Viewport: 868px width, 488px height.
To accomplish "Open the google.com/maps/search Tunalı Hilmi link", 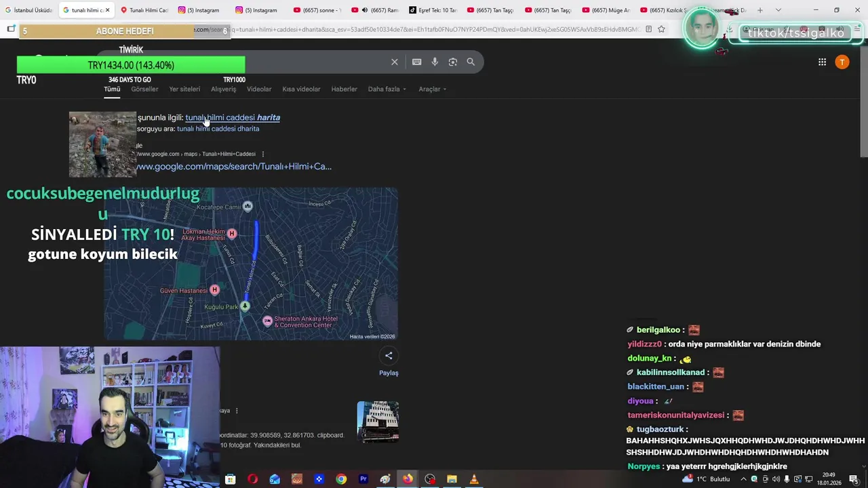I will click(x=233, y=166).
